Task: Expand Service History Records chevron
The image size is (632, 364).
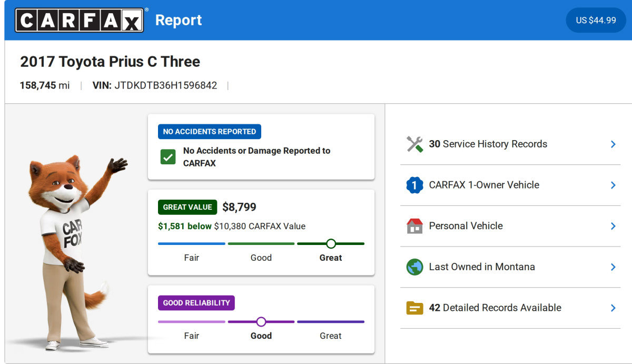Action: point(613,144)
